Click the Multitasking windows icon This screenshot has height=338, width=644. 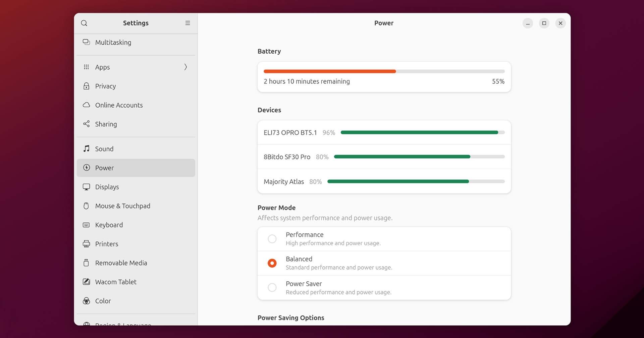pos(86,42)
